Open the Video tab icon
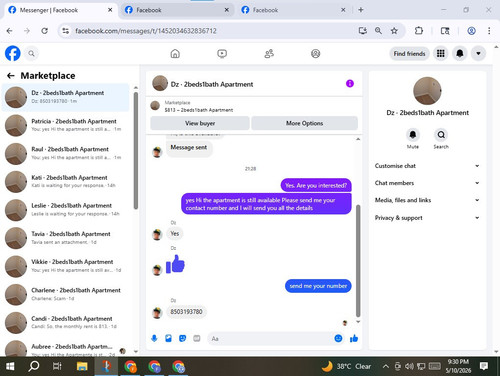Viewport: 500px width, 376px height. click(222, 53)
